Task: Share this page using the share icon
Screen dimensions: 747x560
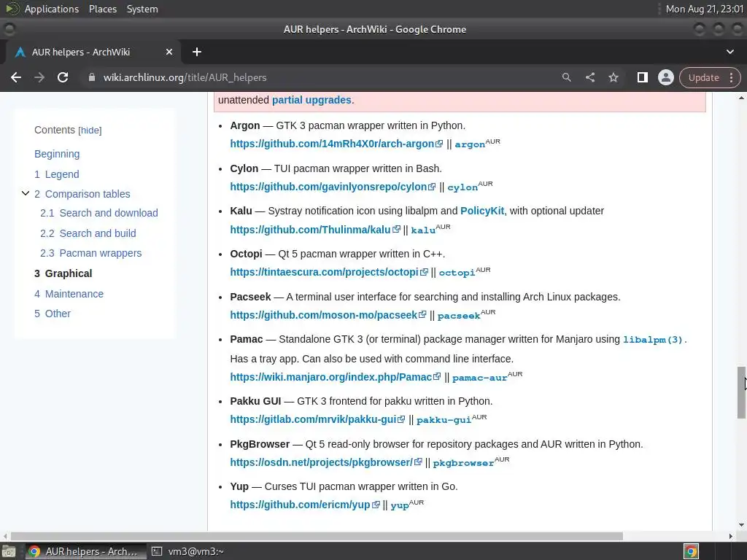Action: (589, 77)
